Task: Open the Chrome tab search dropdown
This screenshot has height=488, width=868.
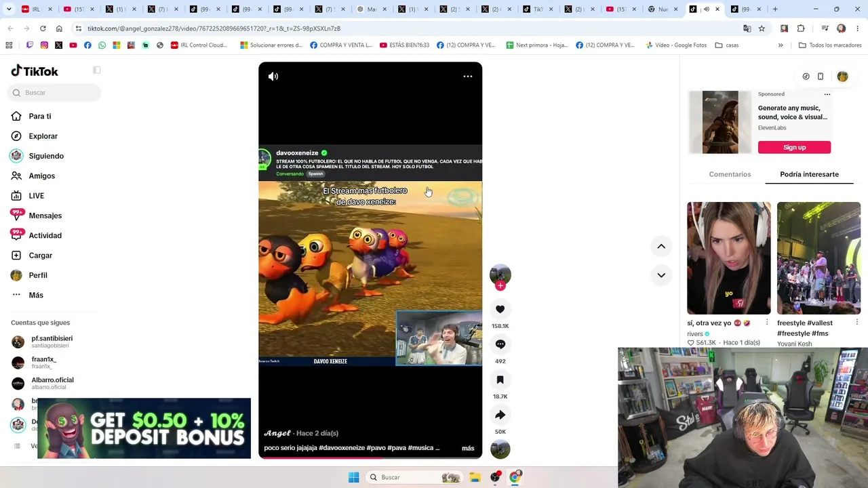Action: [x=10, y=9]
